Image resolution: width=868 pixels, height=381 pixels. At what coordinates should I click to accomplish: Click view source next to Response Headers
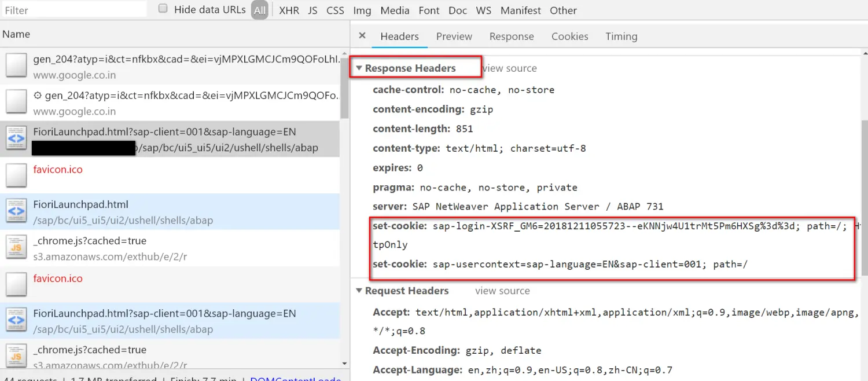point(509,68)
